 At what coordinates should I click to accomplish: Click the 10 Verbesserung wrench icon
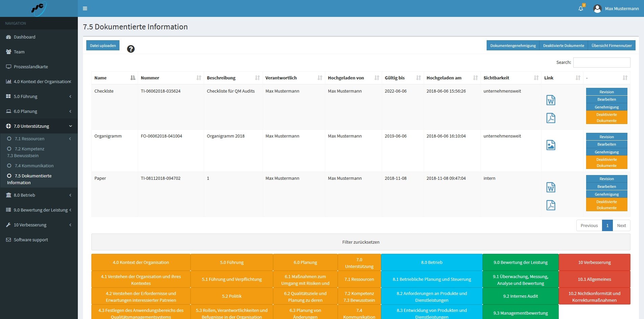click(x=8, y=225)
